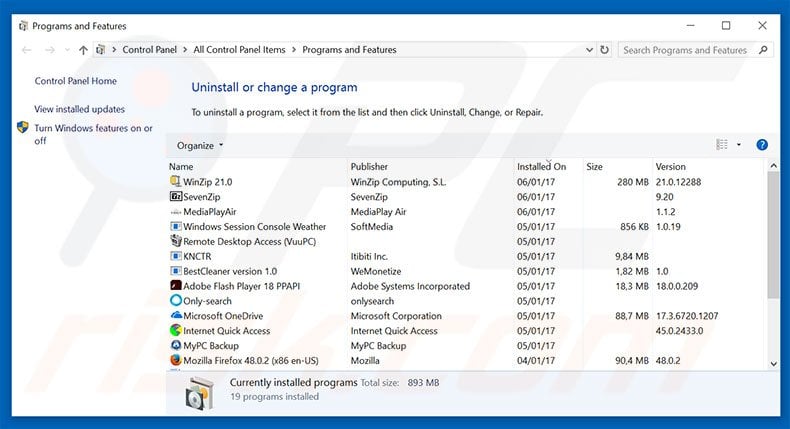Click the Back navigation arrow
The width and height of the screenshot is (790, 429).
[x=27, y=50]
